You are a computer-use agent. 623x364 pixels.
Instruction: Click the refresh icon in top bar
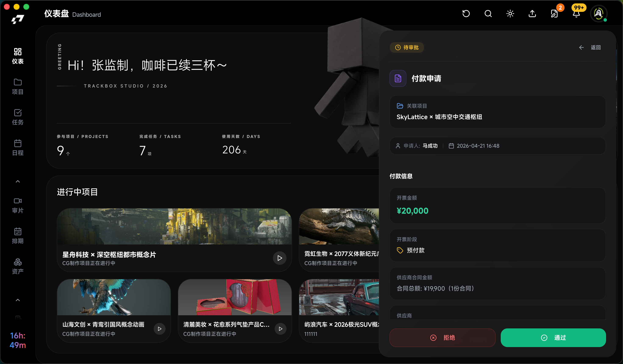pos(466,14)
